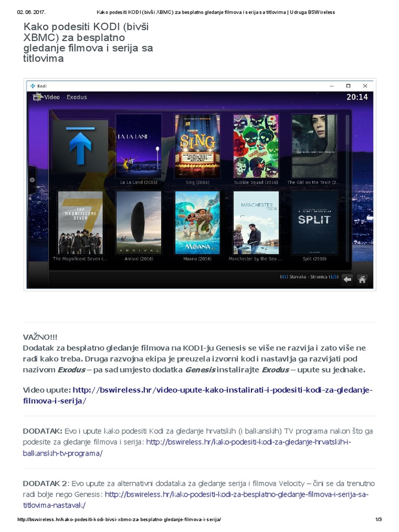Click the 20:14 clock in Kodi

[x=357, y=97]
